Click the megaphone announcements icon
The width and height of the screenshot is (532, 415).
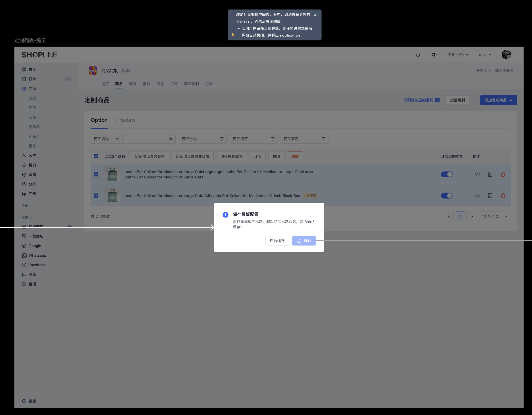434,55
